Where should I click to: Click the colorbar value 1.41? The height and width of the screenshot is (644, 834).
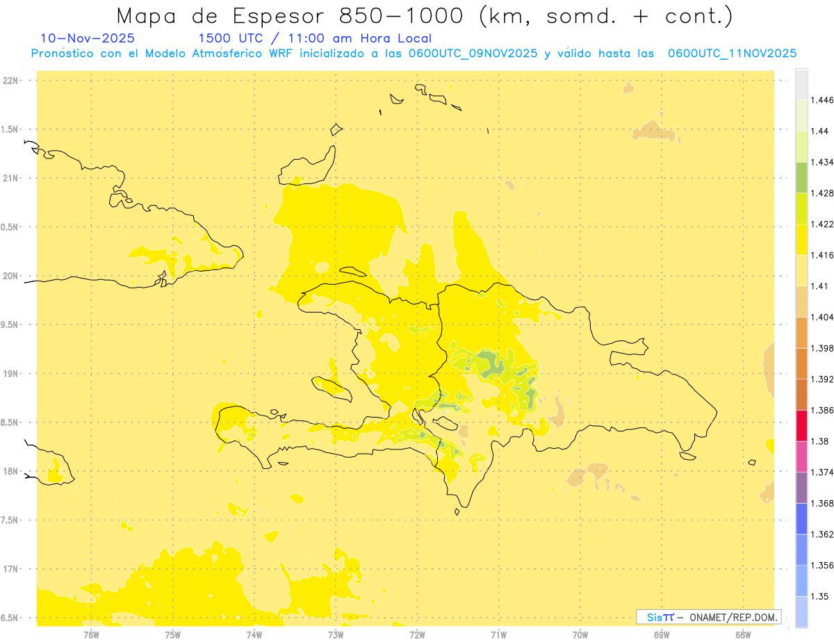click(x=820, y=286)
